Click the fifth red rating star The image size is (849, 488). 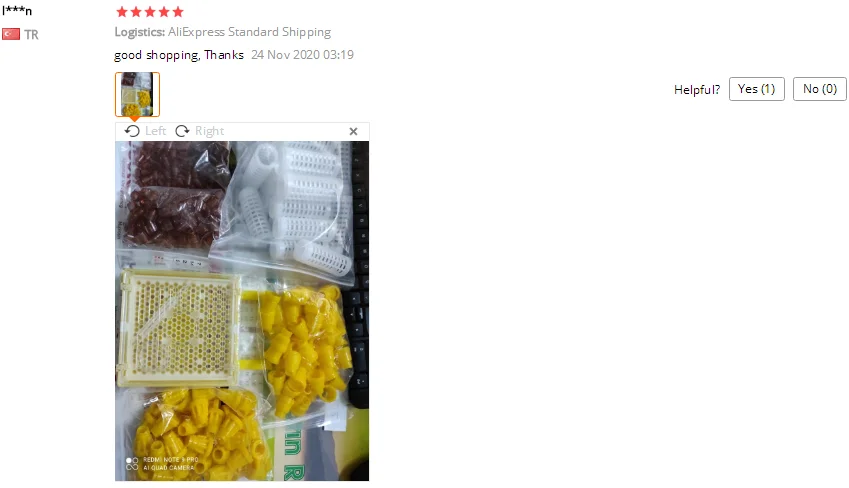tap(178, 11)
